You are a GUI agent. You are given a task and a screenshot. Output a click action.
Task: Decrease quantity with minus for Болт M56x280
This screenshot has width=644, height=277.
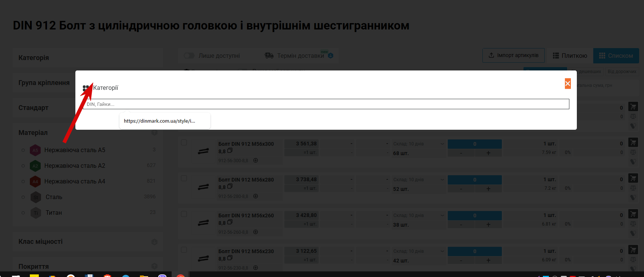461,189
